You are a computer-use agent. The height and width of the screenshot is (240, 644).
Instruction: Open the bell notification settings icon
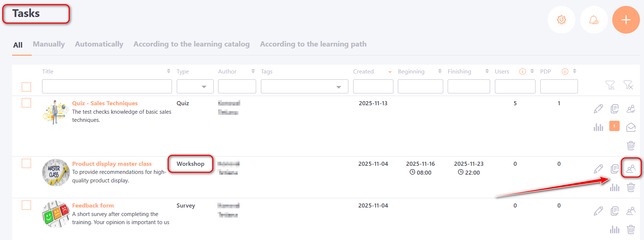594,20
